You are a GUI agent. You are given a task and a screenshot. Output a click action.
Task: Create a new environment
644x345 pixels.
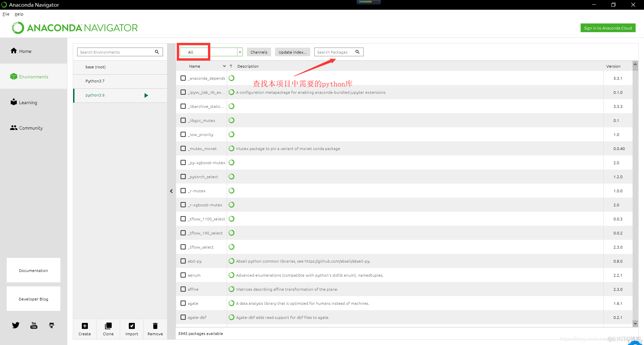click(85, 329)
